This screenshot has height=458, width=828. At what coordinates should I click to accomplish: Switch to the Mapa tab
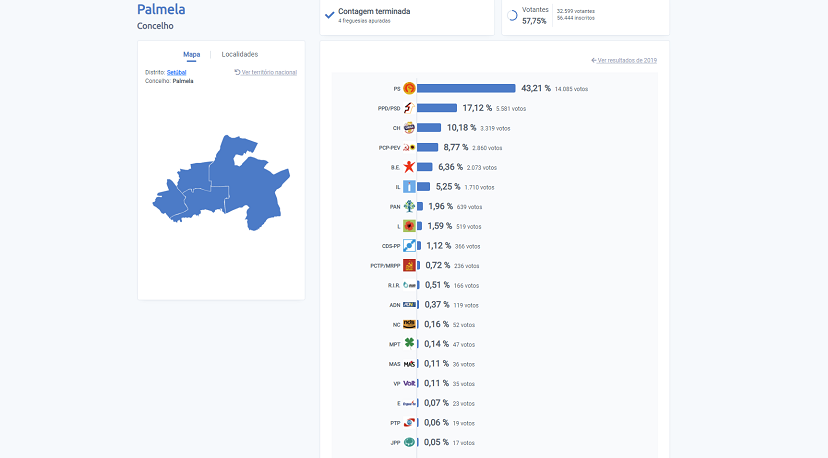(191, 54)
